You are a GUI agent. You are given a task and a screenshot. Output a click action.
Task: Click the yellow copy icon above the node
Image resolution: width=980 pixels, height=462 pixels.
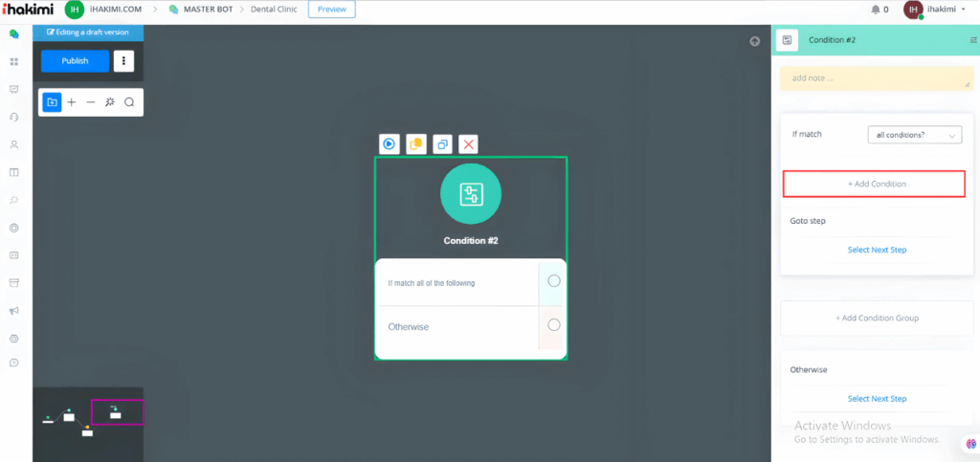pos(416,144)
